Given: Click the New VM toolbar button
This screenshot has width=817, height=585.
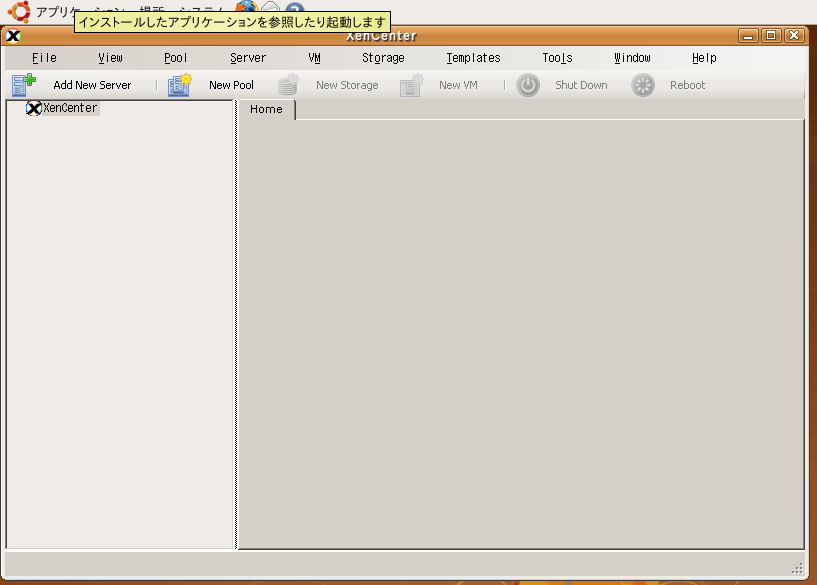Looking at the screenshot, I should [x=439, y=85].
